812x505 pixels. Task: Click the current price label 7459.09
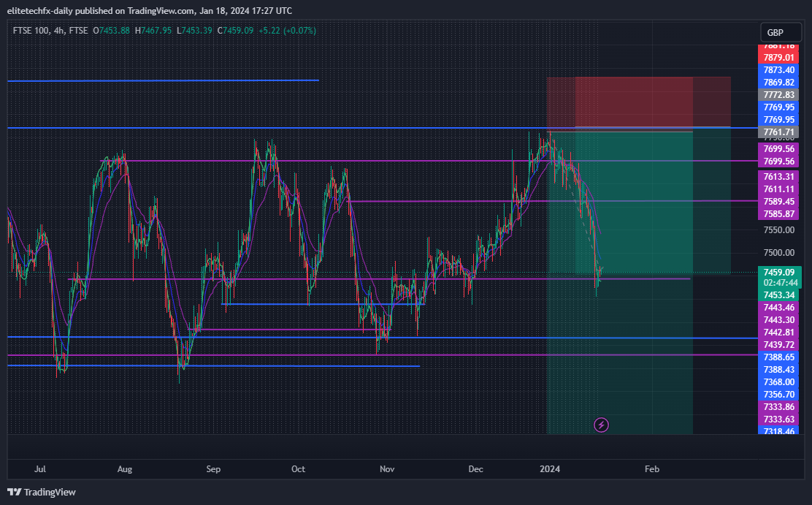coord(779,272)
